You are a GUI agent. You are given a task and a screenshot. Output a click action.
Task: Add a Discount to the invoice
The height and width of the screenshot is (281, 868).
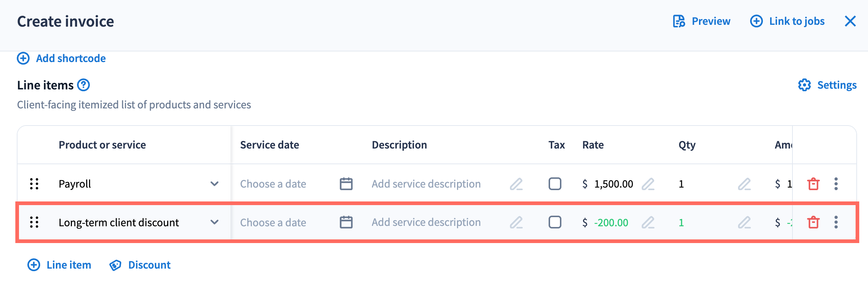(140, 265)
